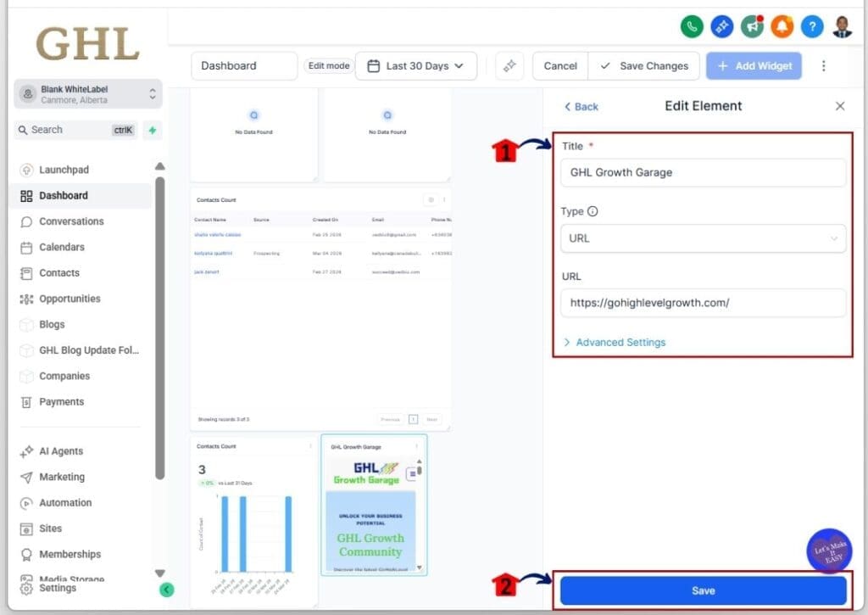868x615 pixels.
Task: Click the Save Changes button
Action: 644,66
